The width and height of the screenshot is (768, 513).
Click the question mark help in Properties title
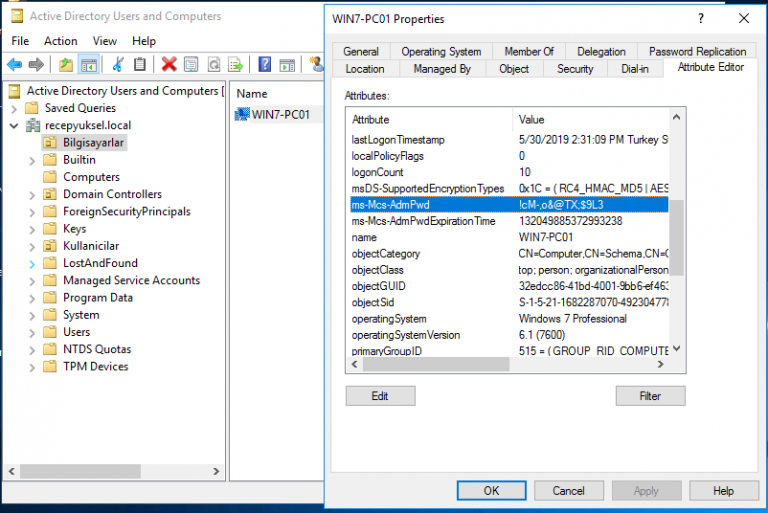pos(701,19)
